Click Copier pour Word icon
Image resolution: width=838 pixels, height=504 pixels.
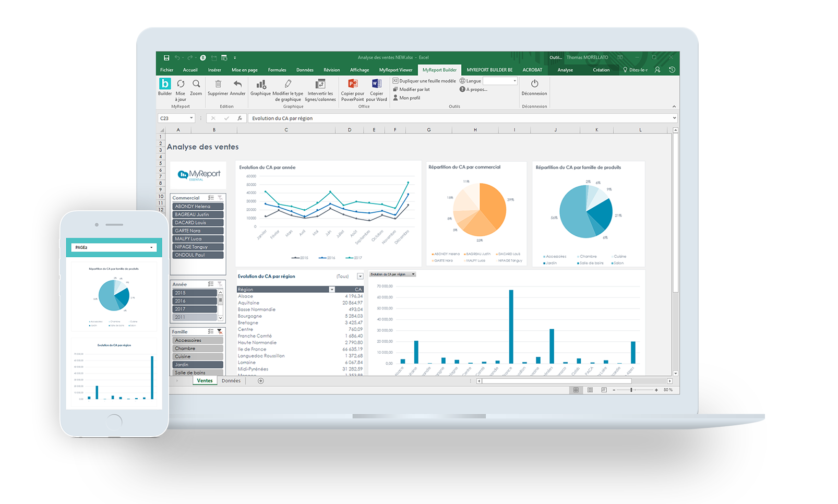(377, 83)
